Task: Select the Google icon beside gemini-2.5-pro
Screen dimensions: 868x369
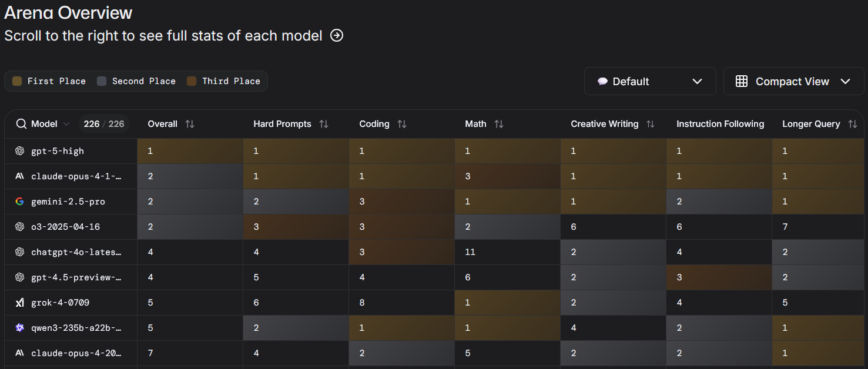Action: pos(18,202)
